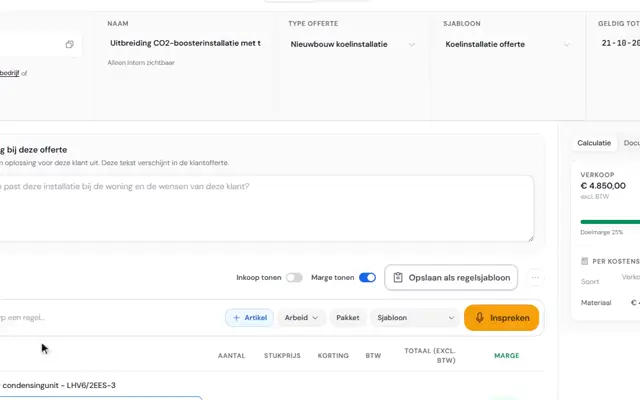Click the Soort column label

pos(590,282)
